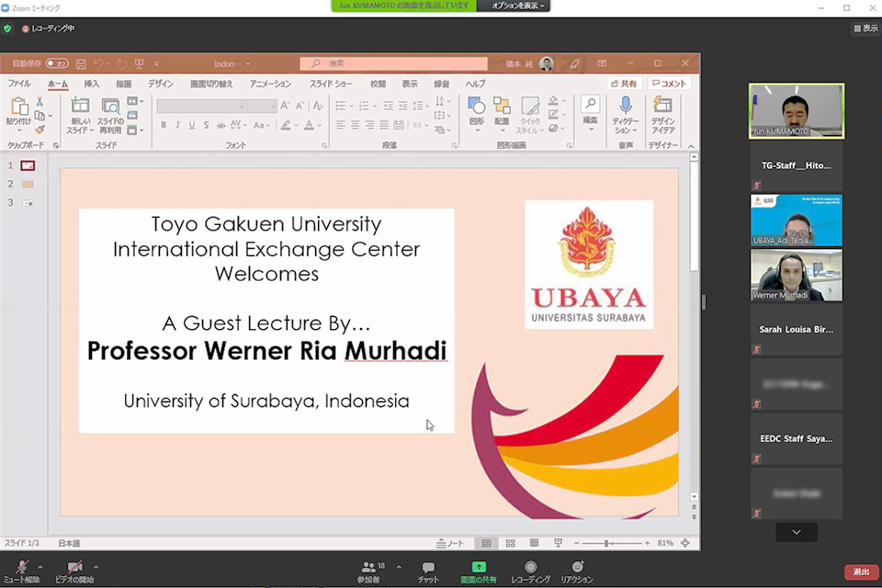This screenshot has height=588, width=882.
Task: Toggle Underline formatting
Action: click(192, 125)
